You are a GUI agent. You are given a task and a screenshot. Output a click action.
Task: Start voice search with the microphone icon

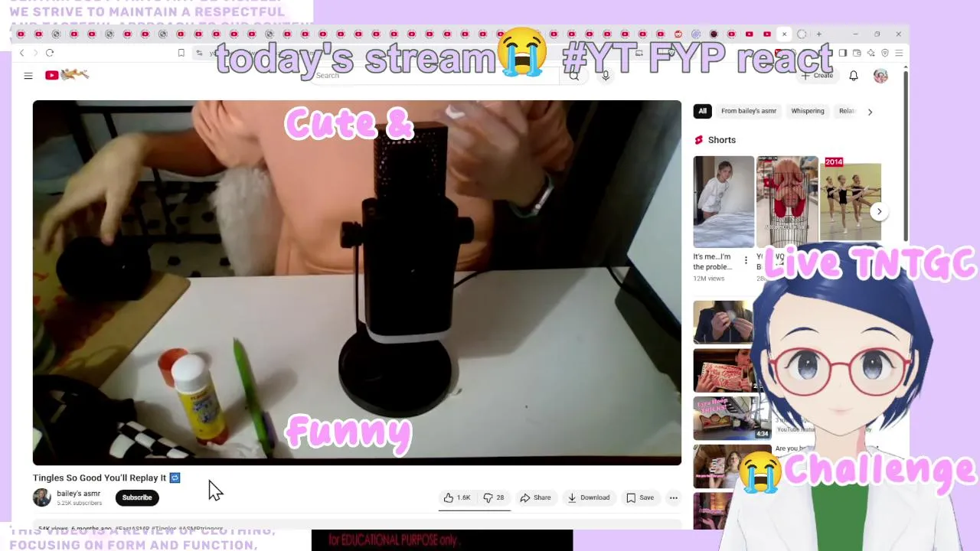coord(606,75)
